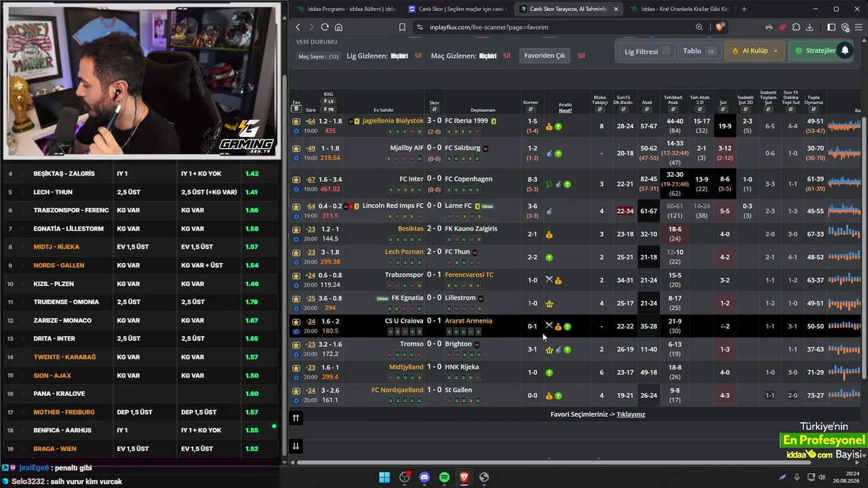Viewport: 868px width, 488px height.
Task: Switch to iddaa Programı browser tab
Action: pos(346,9)
